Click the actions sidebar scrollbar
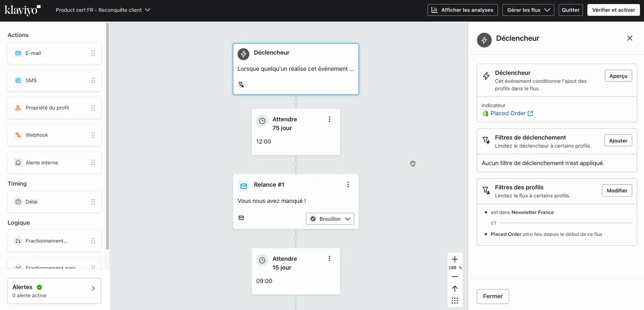Screen dimensions: 644x310 coord(107,136)
